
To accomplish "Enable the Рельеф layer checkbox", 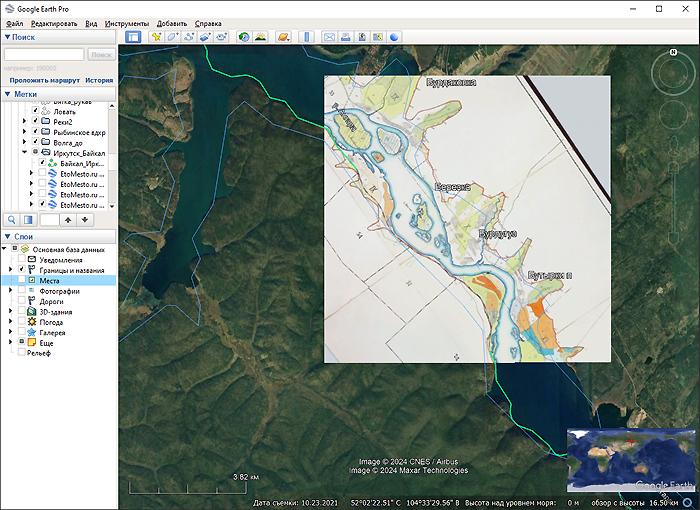I will pos(21,353).
